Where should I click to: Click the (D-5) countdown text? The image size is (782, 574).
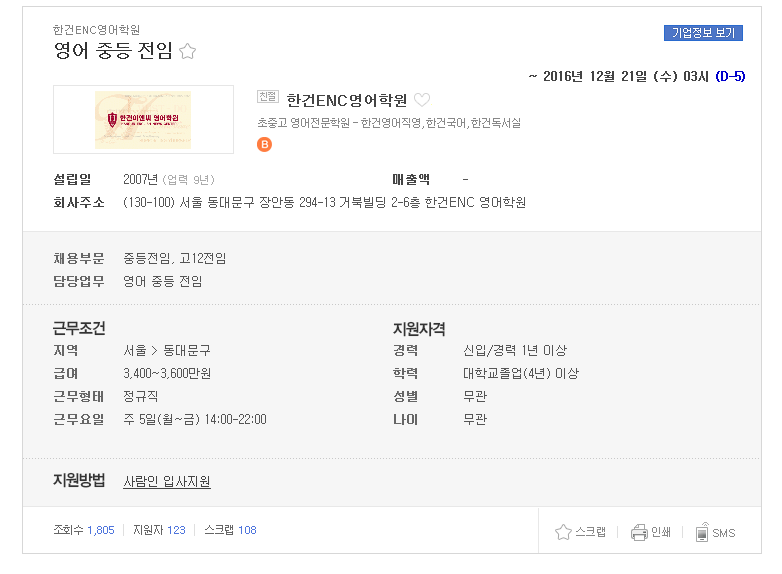point(730,76)
